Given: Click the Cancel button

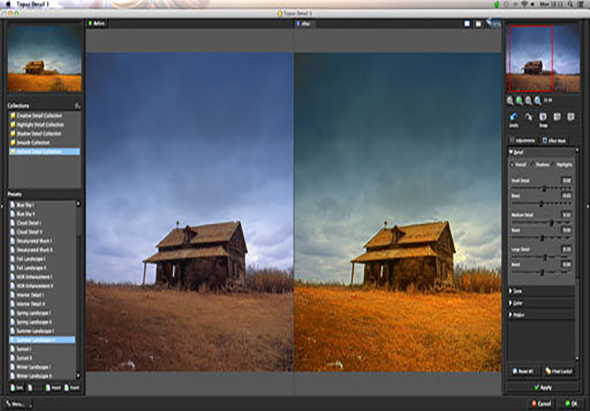Looking at the screenshot, I should pyautogui.click(x=541, y=404).
